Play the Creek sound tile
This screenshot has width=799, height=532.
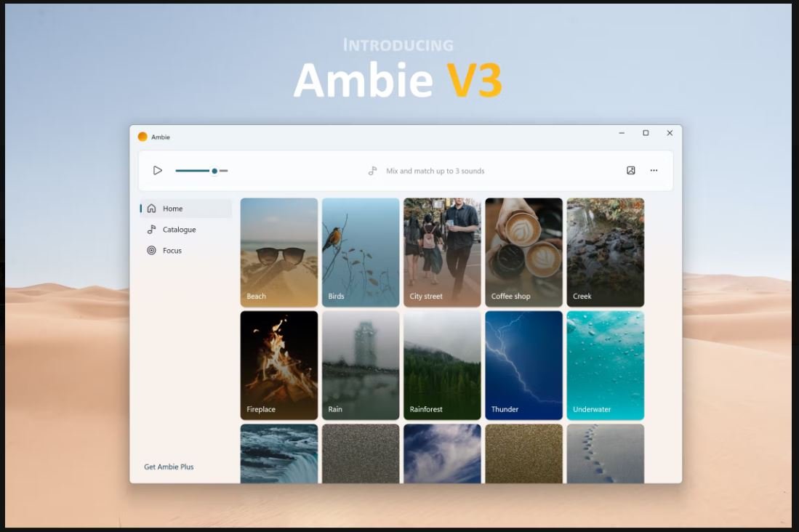tap(606, 253)
